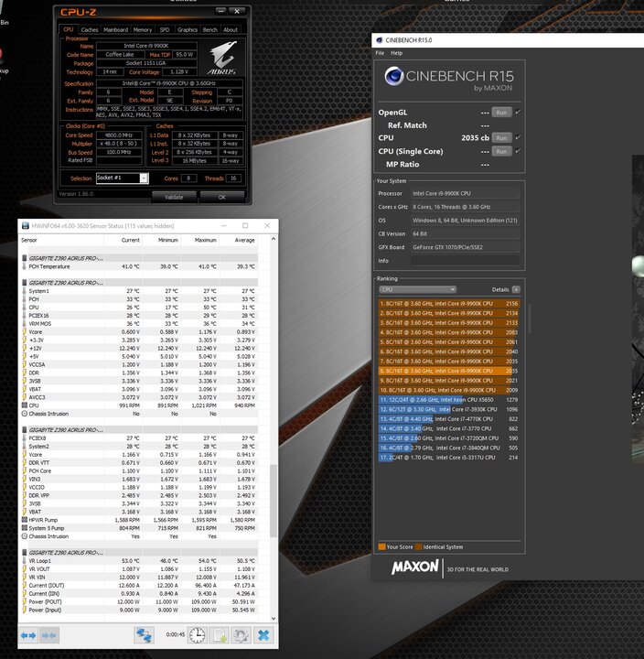Minimize the CPU-Z window

[x=221, y=11]
